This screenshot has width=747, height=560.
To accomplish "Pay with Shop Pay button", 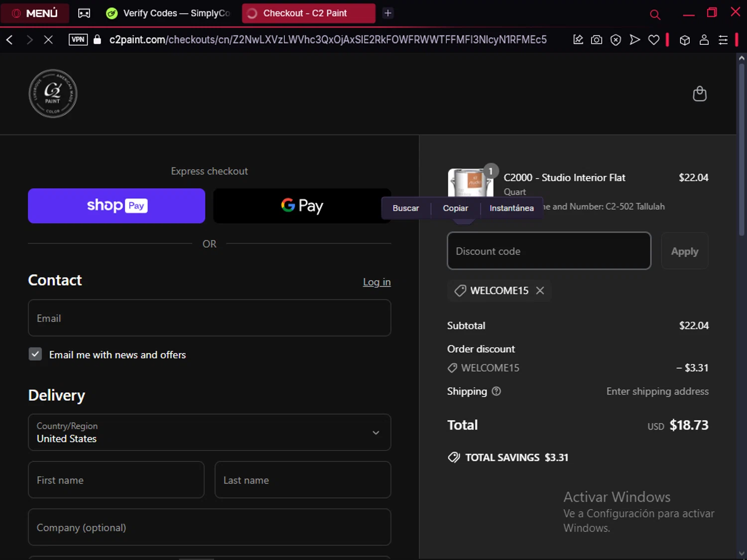I will point(117,206).
